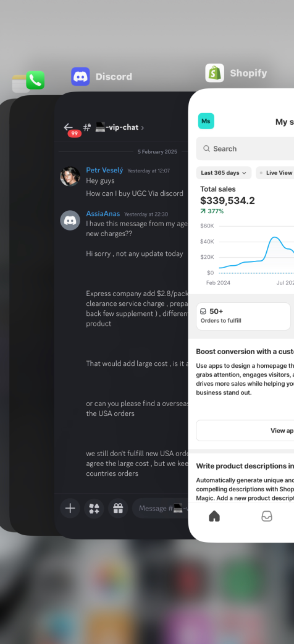Tap the Discord back arrow
294x644 pixels.
68,127
